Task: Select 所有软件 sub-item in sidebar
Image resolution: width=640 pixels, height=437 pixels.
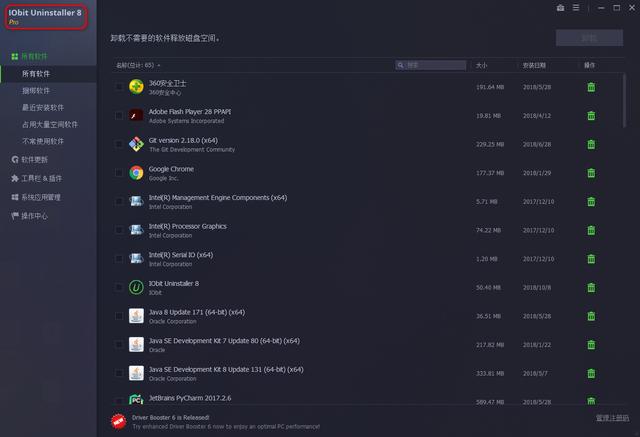Action: click(x=48, y=74)
